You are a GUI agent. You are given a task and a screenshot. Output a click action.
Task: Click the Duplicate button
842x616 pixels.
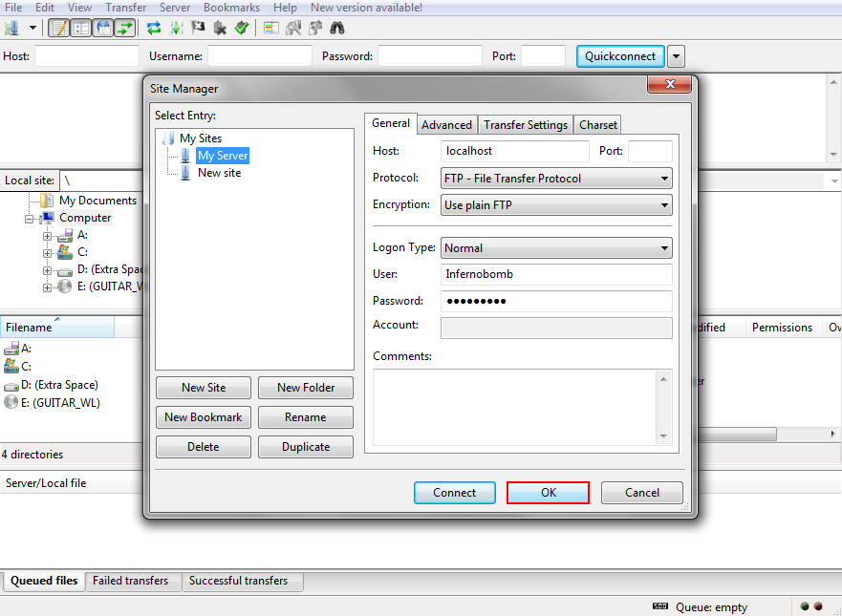click(306, 447)
